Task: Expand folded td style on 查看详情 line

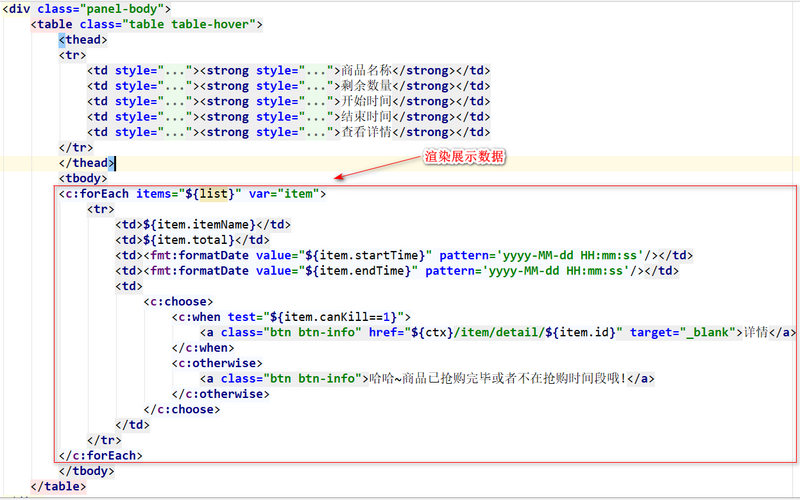Action: pos(174,132)
